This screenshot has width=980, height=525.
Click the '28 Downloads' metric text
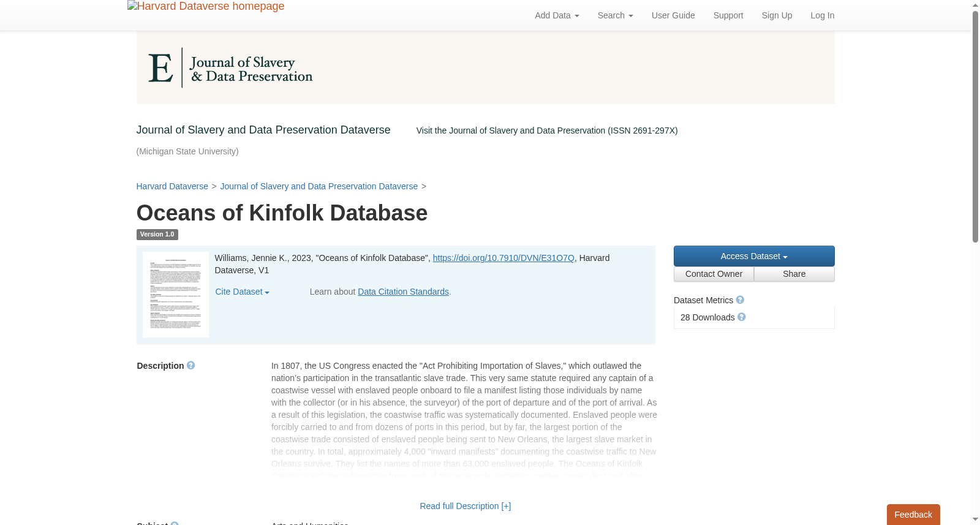pos(707,317)
